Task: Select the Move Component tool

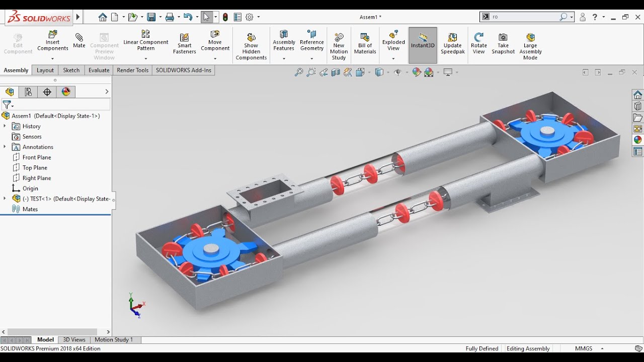Action: point(215,41)
